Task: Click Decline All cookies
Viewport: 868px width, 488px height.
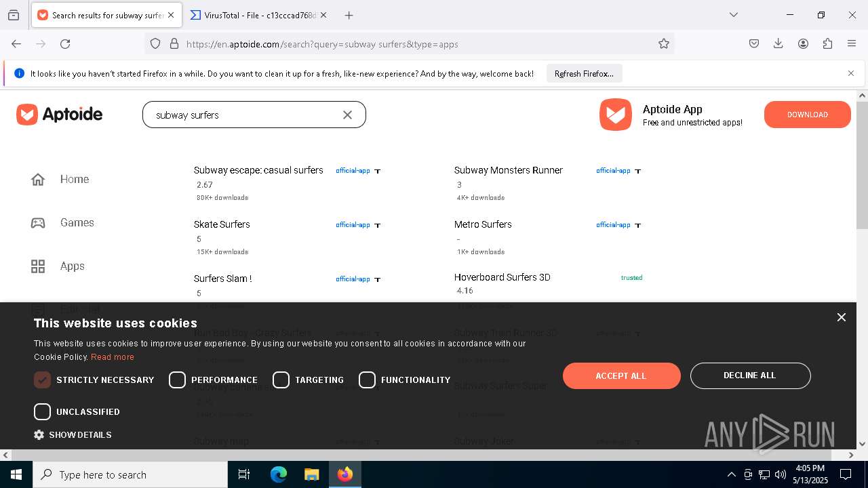Action: pos(750,375)
